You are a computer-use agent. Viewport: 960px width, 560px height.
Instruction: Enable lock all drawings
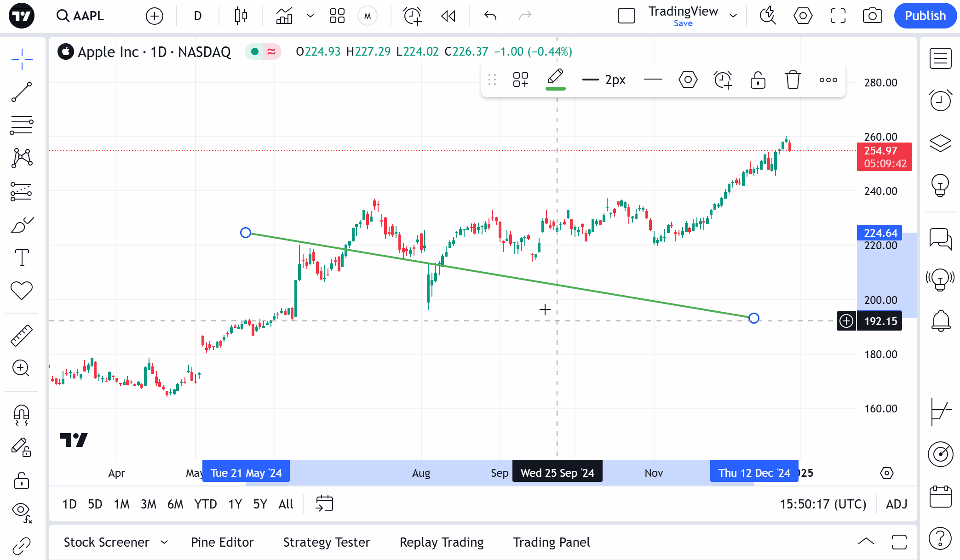pyautogui.click(x=22, y=480)
